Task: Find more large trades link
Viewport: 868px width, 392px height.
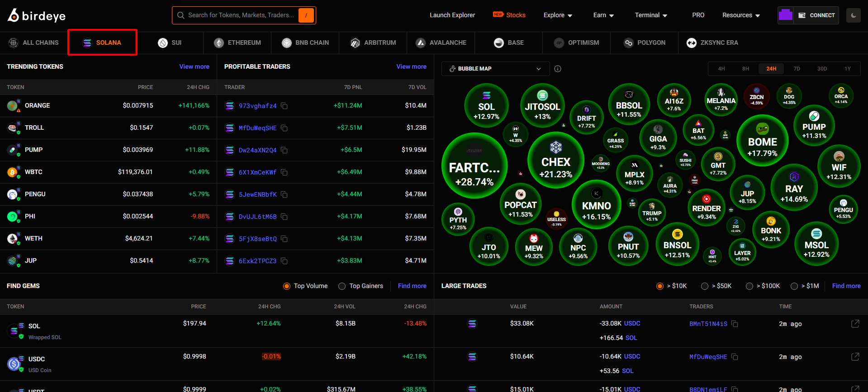Action: 846,286
